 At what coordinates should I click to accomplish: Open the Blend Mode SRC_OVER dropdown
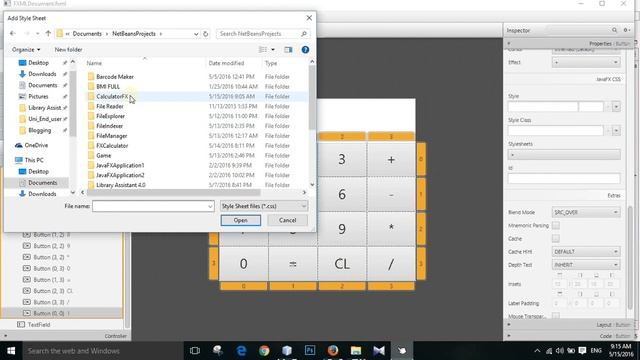point(586,213)
